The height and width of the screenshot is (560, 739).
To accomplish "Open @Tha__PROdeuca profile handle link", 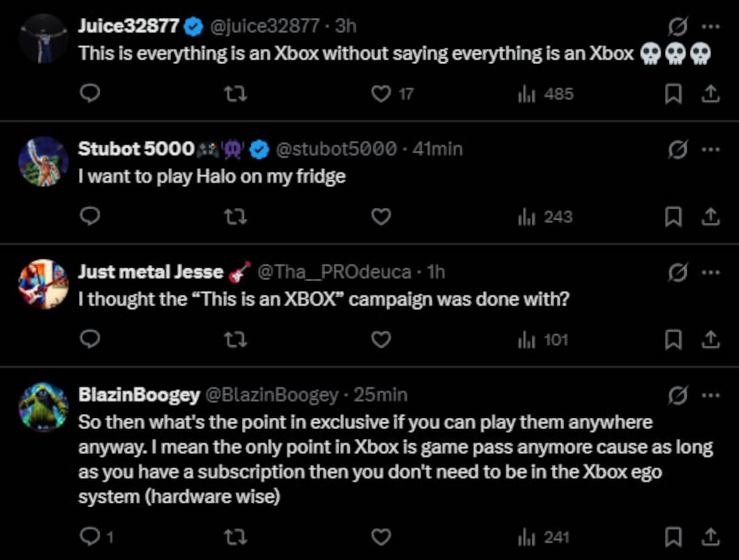I will (x=334, y=271).
